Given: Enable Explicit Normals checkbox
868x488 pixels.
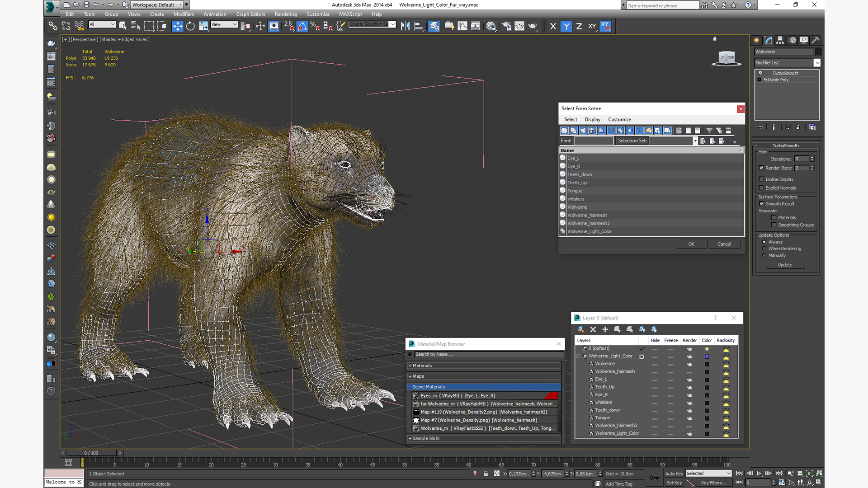Looking at the screenshot, I should point(761,188).
